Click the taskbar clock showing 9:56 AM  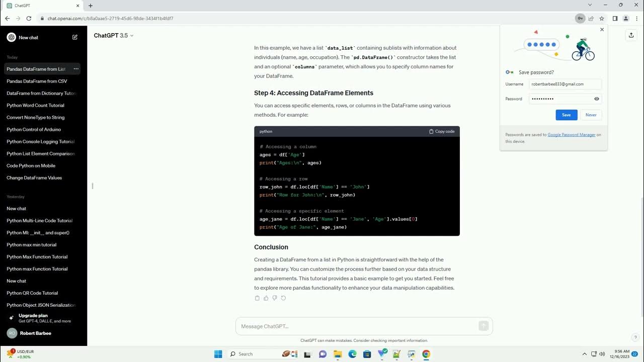(619, 354)
